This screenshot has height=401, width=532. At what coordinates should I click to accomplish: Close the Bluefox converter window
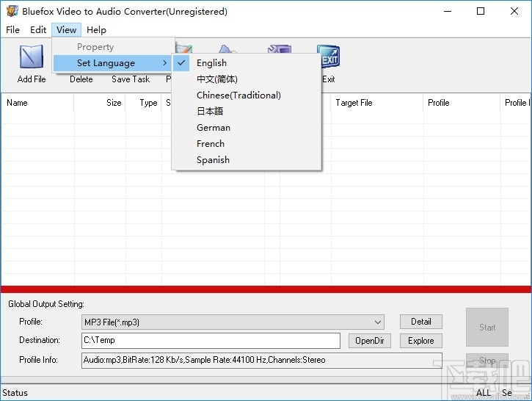(514, 11)
